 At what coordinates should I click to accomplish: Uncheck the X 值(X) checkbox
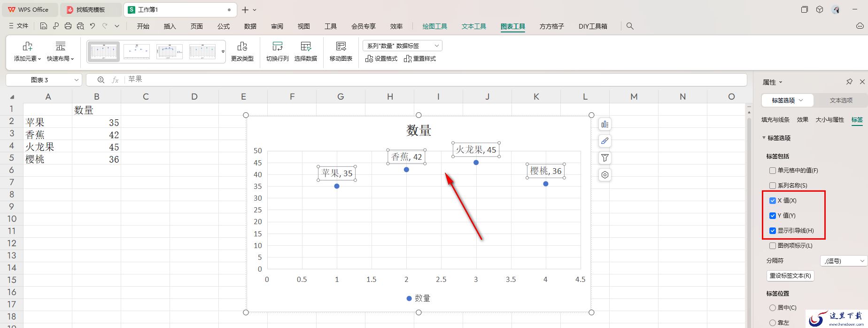[x=773, y=201]
